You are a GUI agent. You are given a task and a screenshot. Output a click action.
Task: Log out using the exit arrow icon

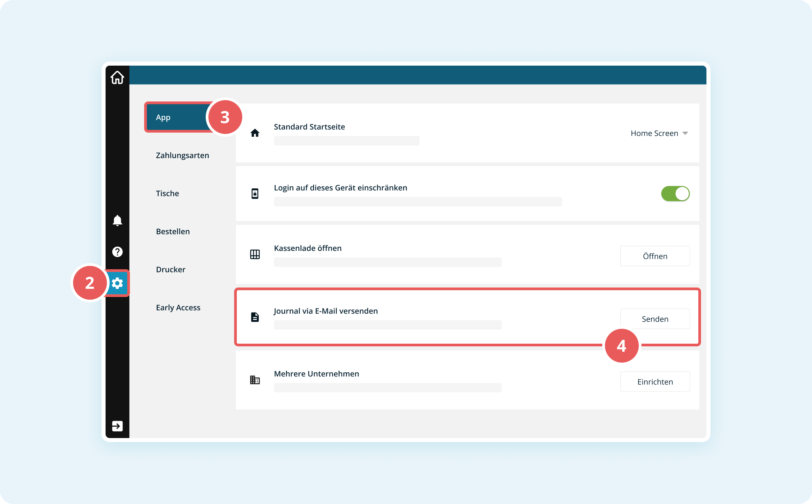coord(117,426)
